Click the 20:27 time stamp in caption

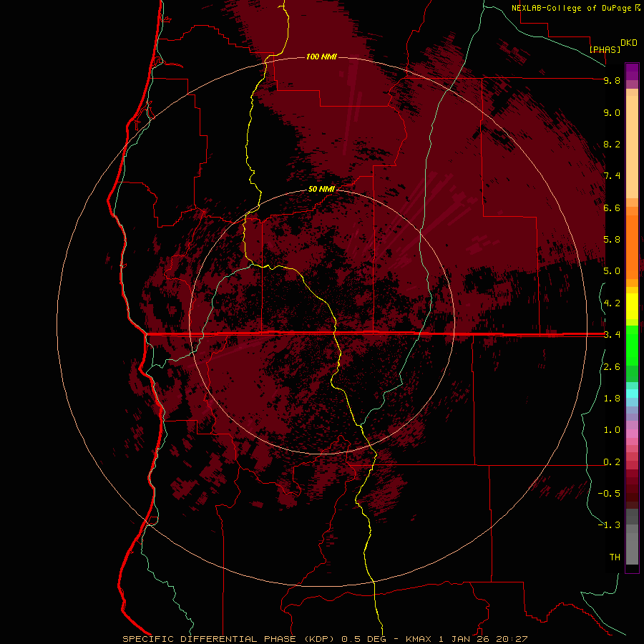point(512,639)
